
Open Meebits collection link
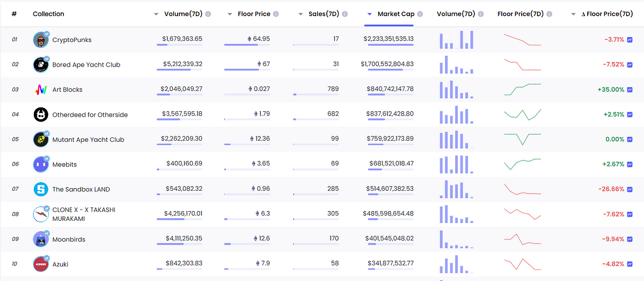click(x=64, y=164)
